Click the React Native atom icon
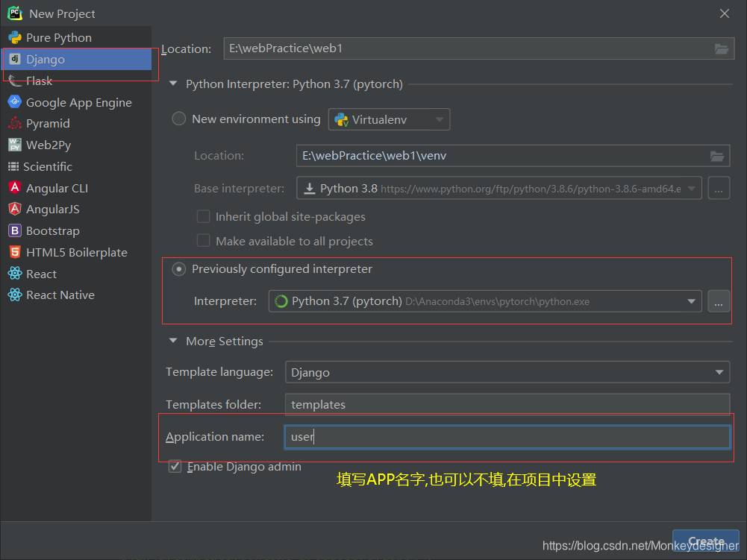 coord(15,295)
